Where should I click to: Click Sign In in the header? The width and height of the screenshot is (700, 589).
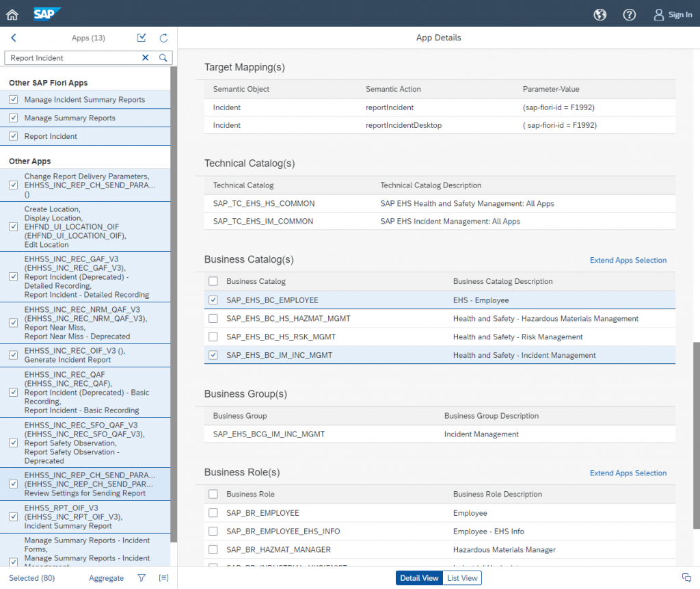(x=673, y=15)
